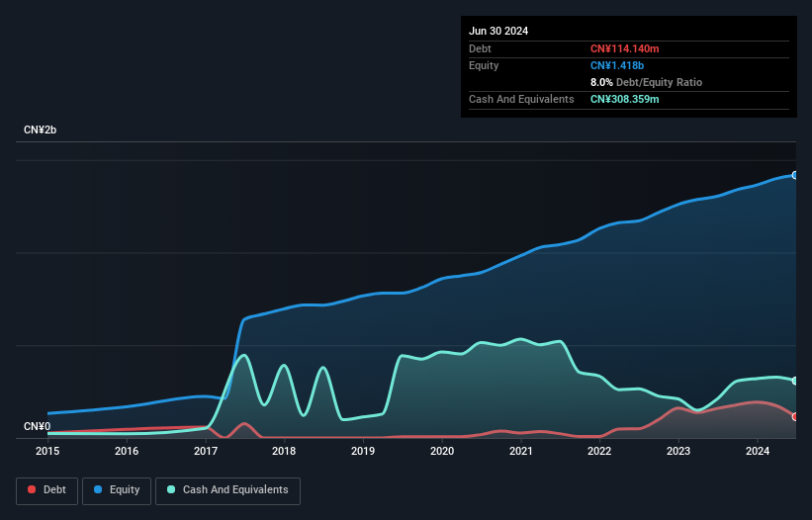The image size is (812, 520).
Task: Click the tooltip Cash And Equivalents label
Action: [521, 99]
